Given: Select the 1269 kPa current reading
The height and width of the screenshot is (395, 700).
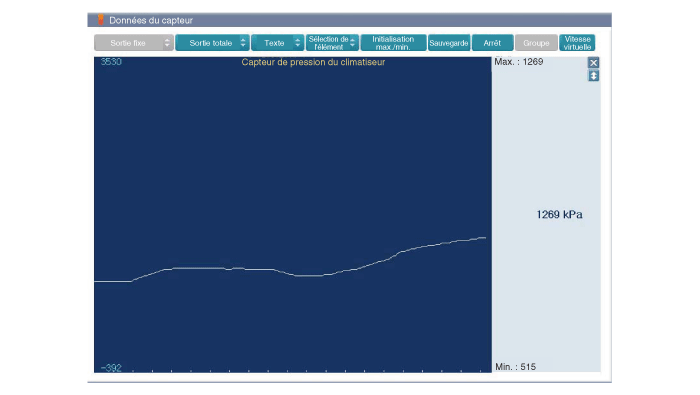Looking at the screenshot, I should pyautogui.click(x=559, y=215).
